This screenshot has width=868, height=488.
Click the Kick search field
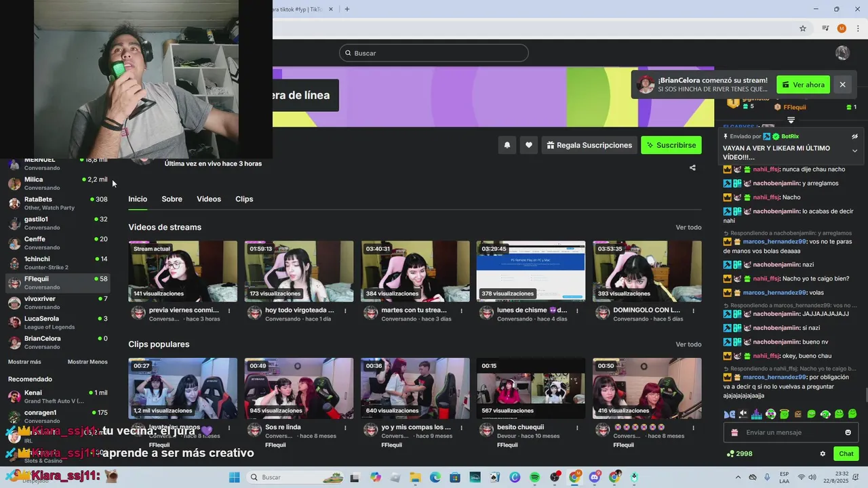[x=434, y=53]
